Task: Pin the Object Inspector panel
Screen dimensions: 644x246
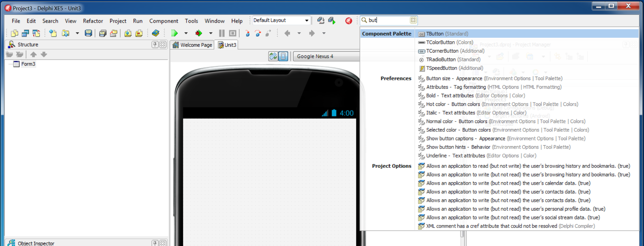Action: click(x=155, y=243)
